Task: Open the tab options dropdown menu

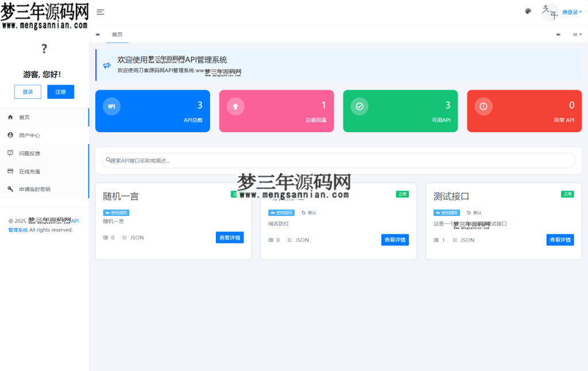Action: [577, 34]
